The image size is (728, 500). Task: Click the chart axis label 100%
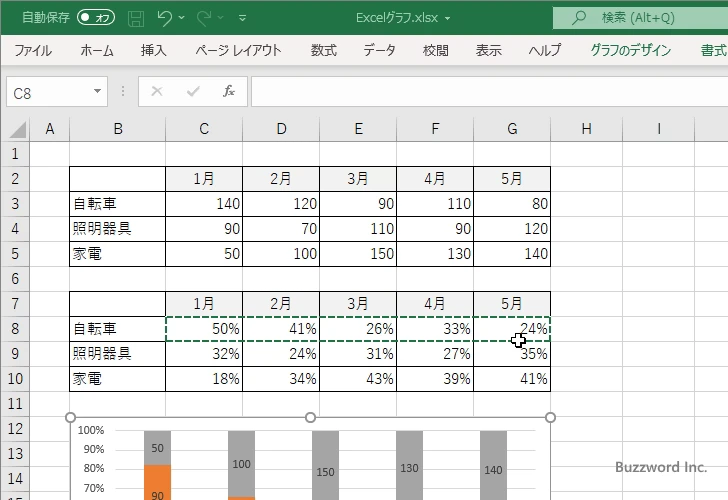(x=91, y=430)
